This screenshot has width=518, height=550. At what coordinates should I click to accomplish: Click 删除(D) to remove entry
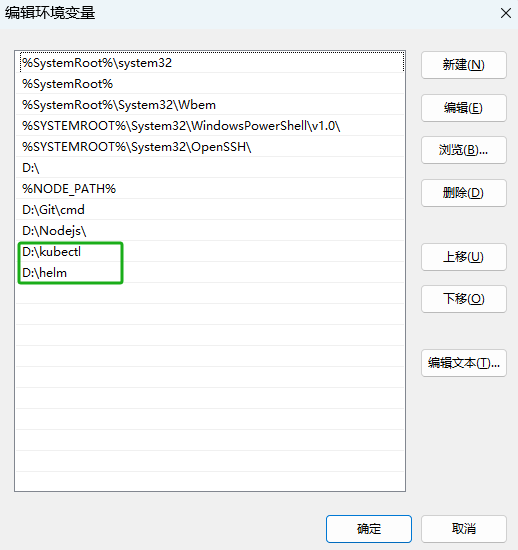pos(464,193)
